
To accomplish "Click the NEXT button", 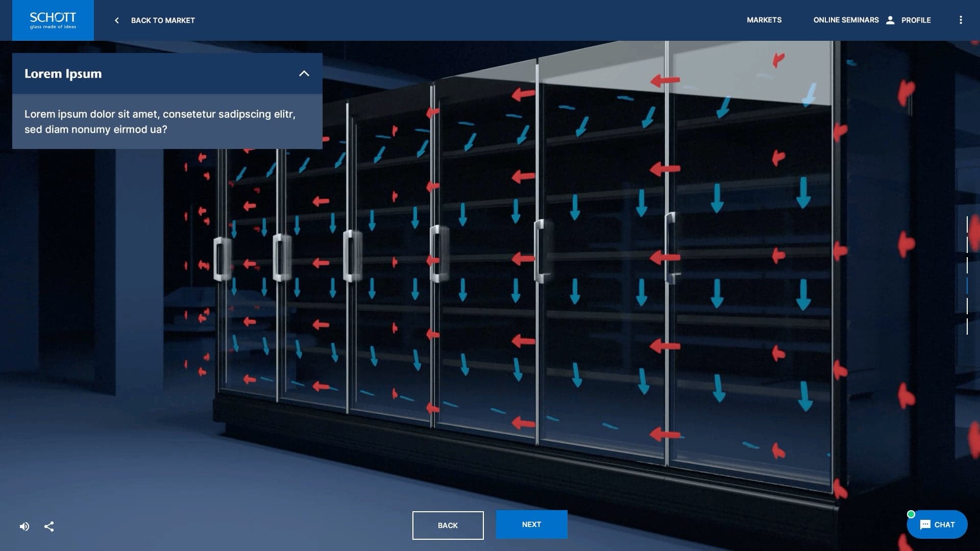I will click(531, 524).
